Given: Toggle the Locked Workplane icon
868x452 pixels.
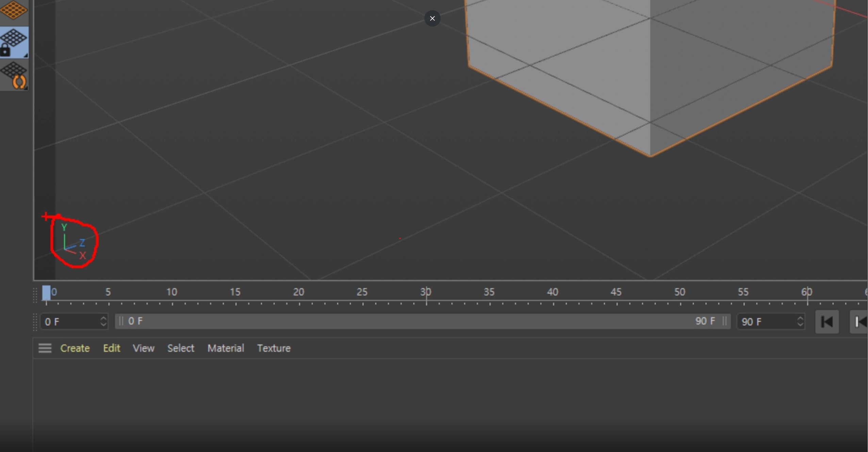Looking at the screenshot, I should coord(14,42).
